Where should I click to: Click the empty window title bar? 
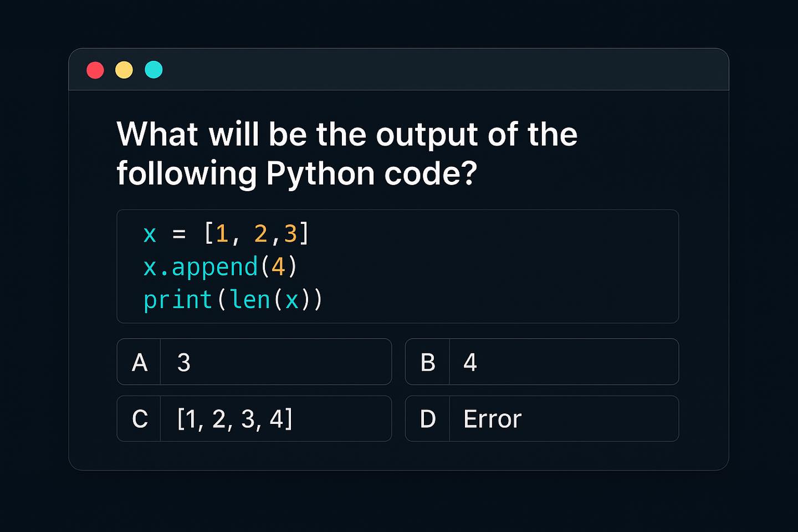tap(443, 70)
